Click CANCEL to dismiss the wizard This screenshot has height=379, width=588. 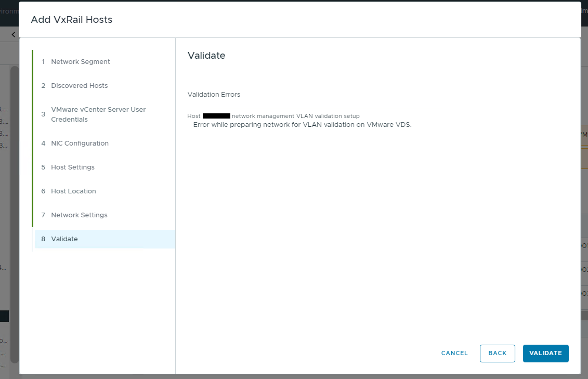[454, 353]
